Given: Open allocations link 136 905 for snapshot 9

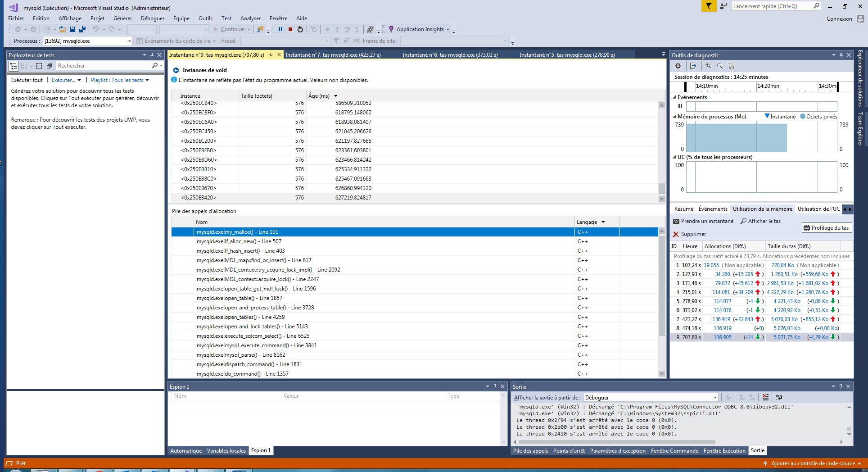Looking at the screenshot, I should coord(722,337).
